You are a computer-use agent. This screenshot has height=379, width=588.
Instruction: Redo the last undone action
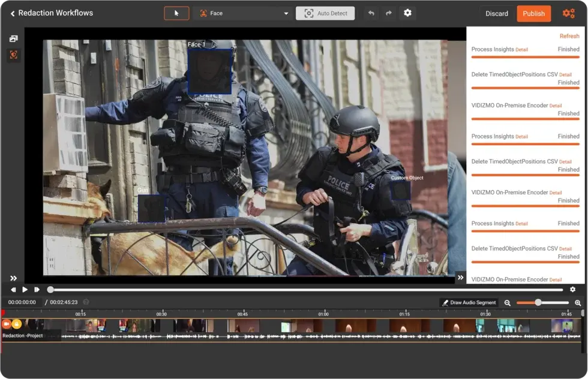coord(388,13)
